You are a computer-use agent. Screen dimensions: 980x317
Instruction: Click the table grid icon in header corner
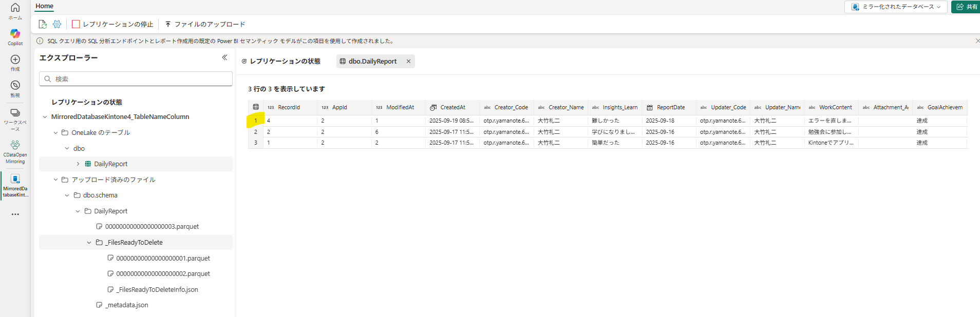pyautogui.click(x=256, y=107)
